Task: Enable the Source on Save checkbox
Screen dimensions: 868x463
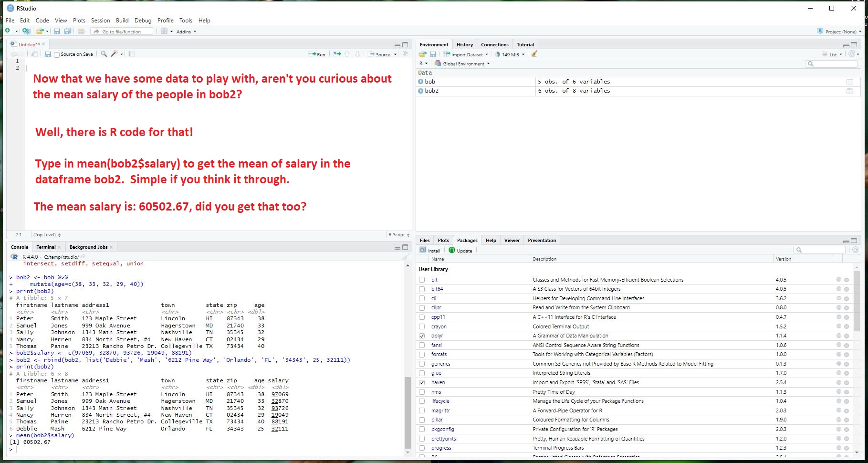Action: tap(57, 55)
